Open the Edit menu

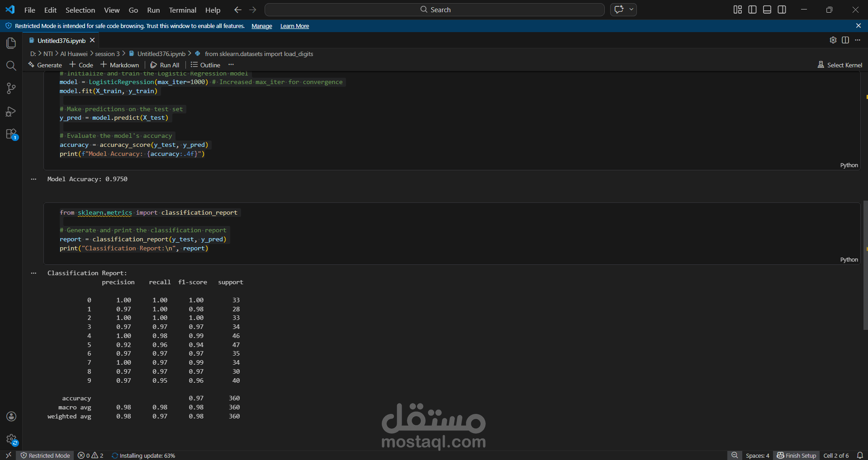click(50, 10)
